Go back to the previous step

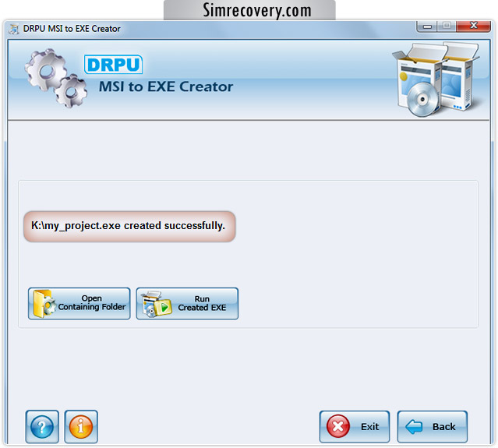[432, 426]
